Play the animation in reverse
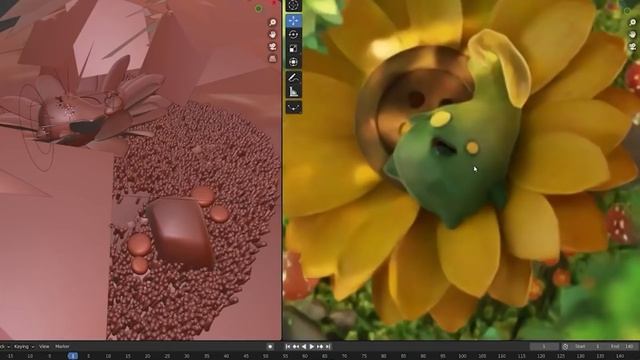640x360 pixels. point(304,347)
